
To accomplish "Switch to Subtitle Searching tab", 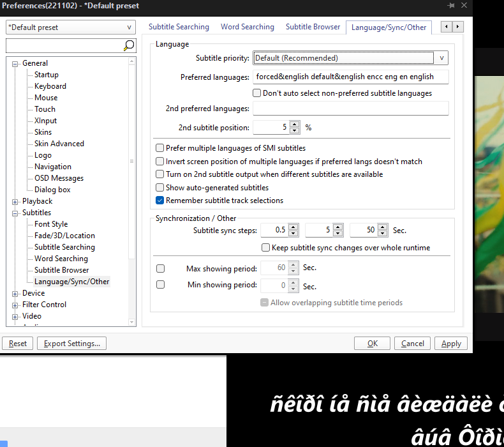I will pos(179,27).
